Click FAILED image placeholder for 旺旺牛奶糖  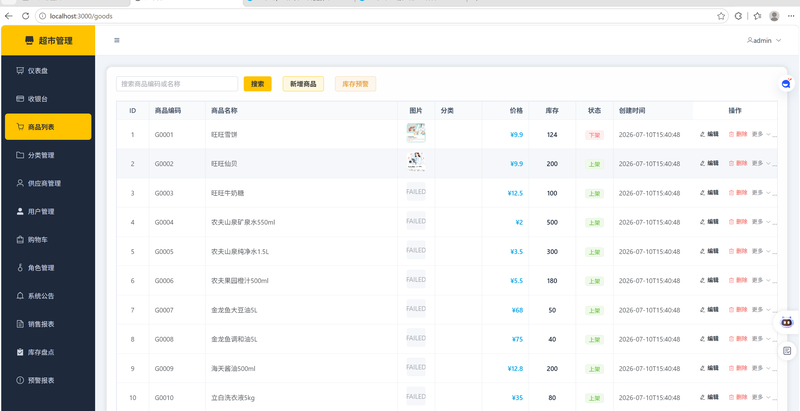(x=416, y=192)
